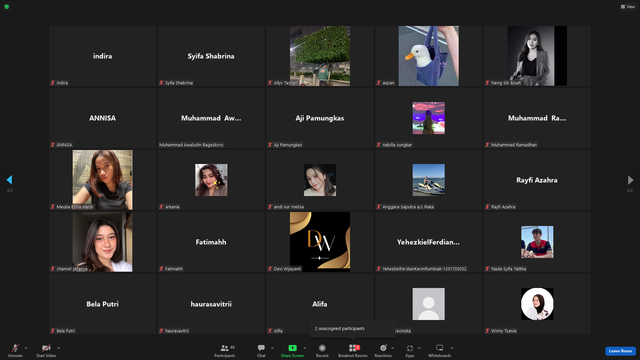Image resolution: width=640 pixels, height=360 pixels.
Task: Select arkania's profile picture
Action: (x=211, y=180)
